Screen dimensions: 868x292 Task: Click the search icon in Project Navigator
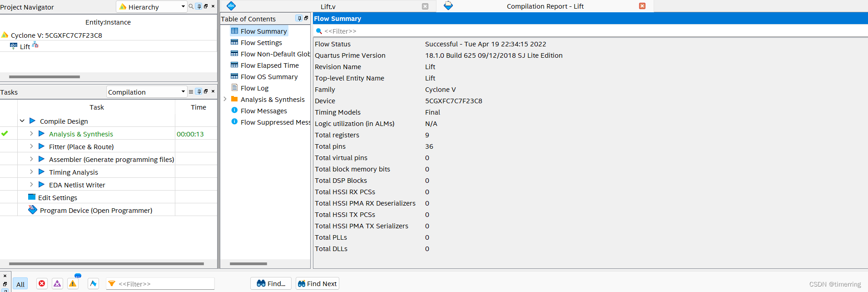(x=191, y=6)
